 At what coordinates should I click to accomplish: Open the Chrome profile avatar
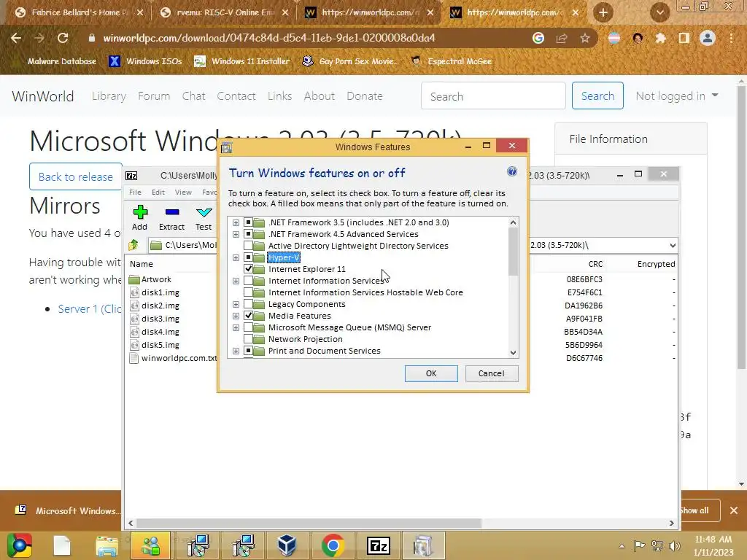point(708,38)
